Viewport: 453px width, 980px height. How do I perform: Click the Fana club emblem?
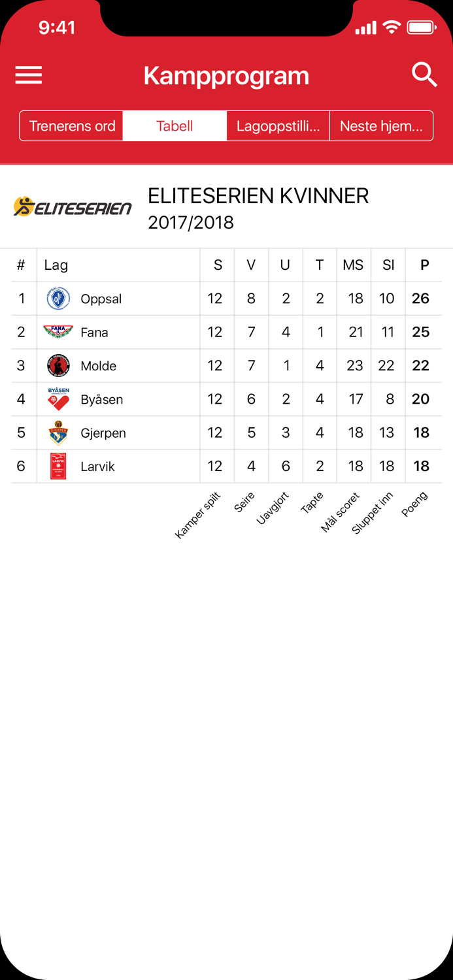[x=58, y=332]
